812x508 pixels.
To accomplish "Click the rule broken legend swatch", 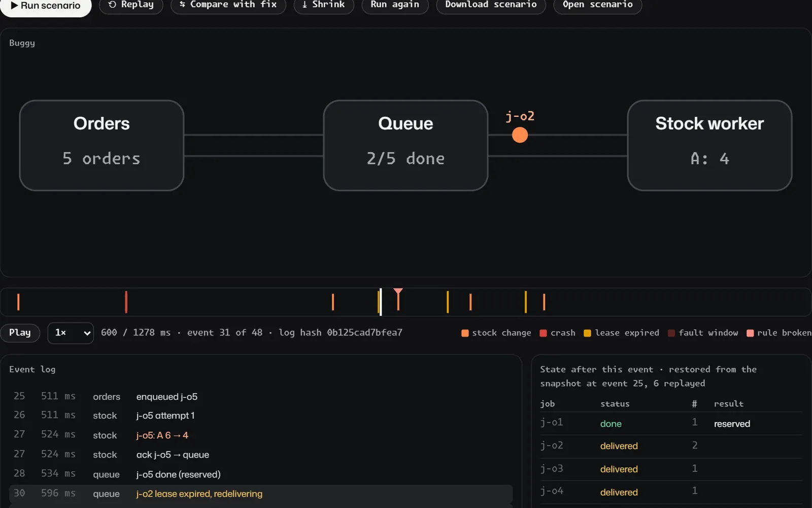I will pyautogui.click(x=750, y=333).
